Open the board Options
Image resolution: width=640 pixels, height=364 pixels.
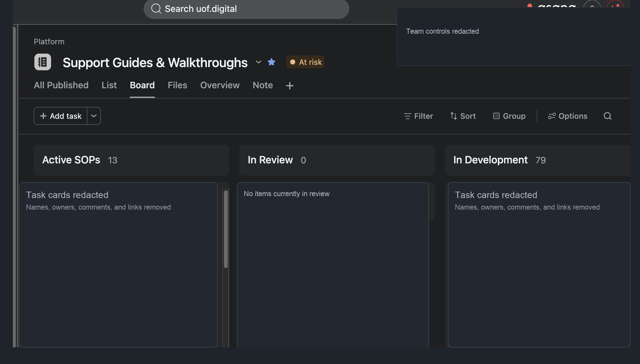point(568,116)
